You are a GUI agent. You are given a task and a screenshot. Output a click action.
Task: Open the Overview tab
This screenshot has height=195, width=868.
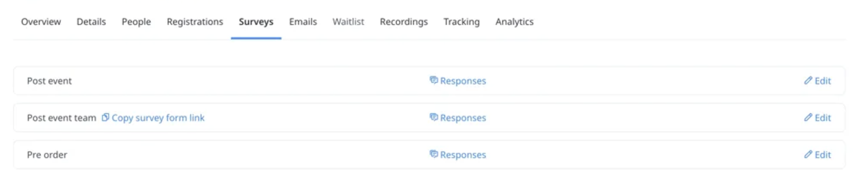point(41,22)
